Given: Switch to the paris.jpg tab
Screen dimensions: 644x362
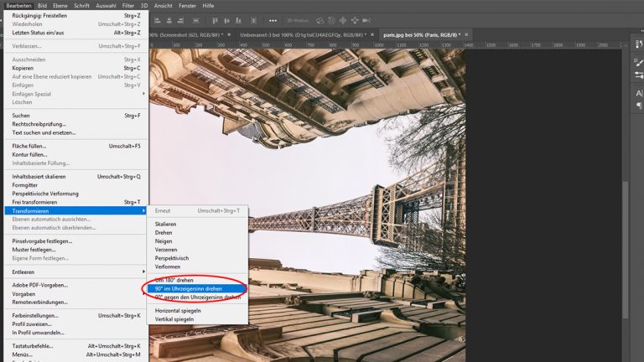Looking at the screenshot, I should [x=419, y=34].
